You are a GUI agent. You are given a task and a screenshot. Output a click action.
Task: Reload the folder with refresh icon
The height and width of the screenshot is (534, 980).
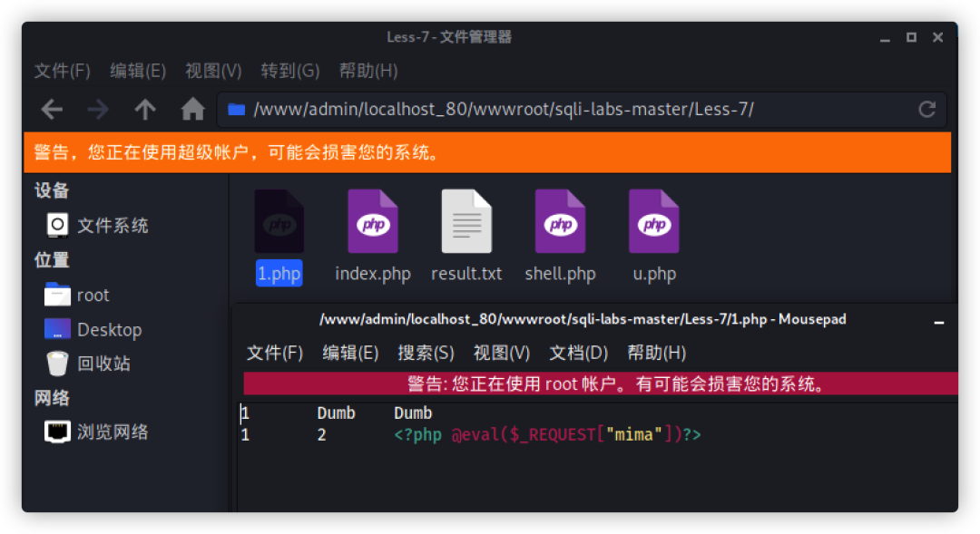[926, 110]
